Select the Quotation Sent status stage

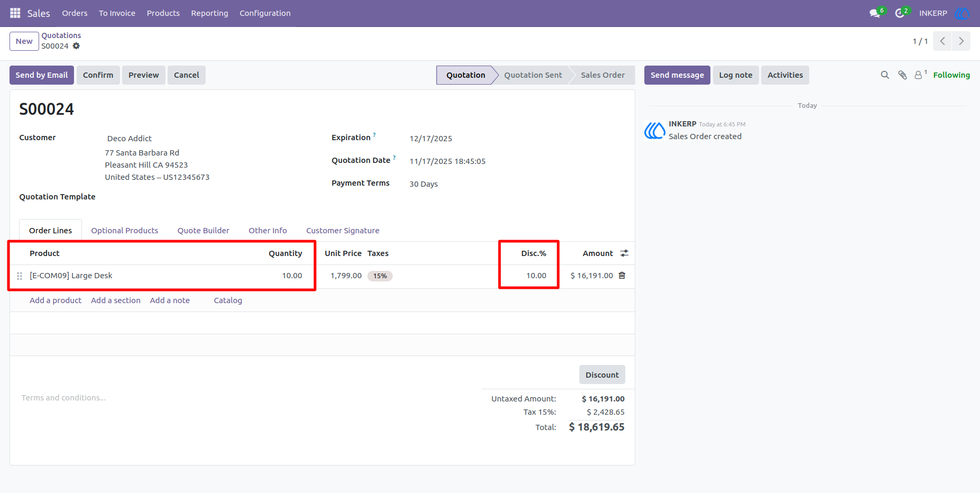[533, 75]
